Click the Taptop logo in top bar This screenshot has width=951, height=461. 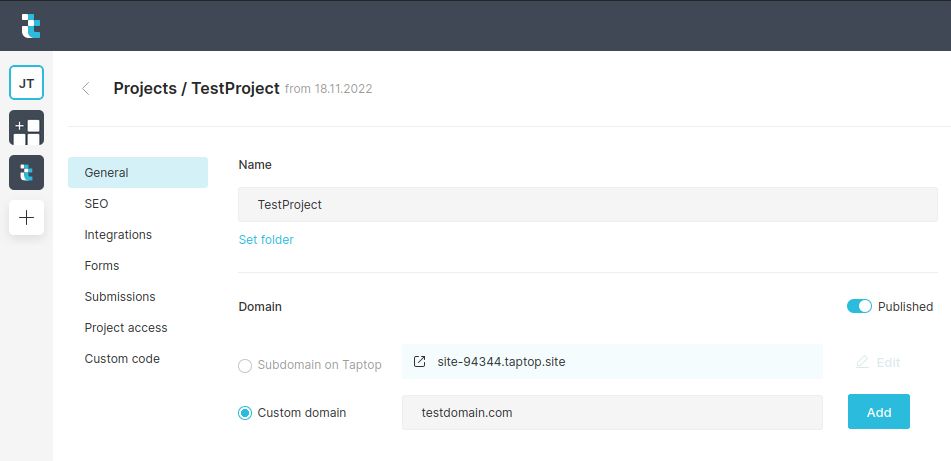[30, 25]
